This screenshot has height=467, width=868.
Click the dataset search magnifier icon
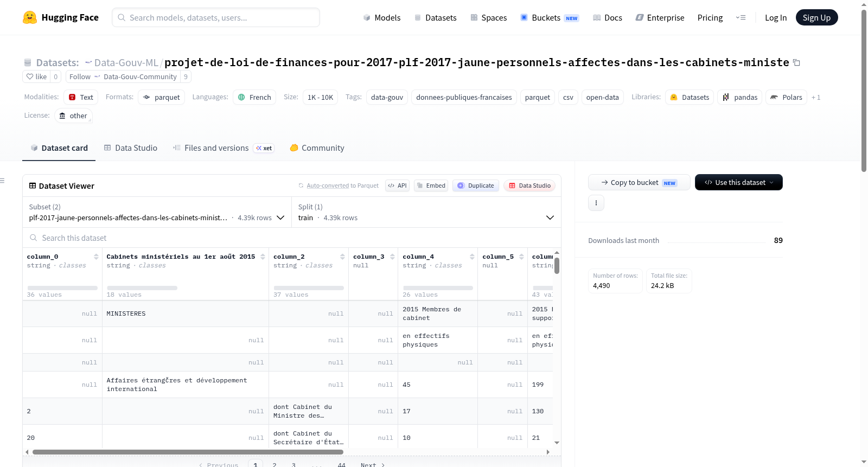click(x=33, y=238)
